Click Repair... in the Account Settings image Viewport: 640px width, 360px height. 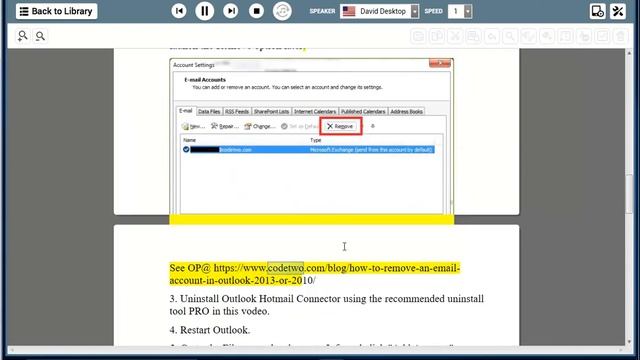(x=224, y=127)
